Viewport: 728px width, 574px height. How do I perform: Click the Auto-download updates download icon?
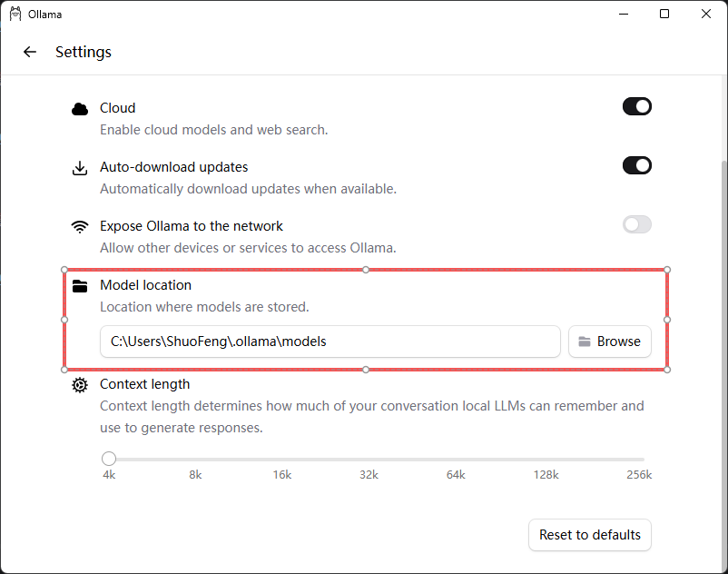(80, 168)
